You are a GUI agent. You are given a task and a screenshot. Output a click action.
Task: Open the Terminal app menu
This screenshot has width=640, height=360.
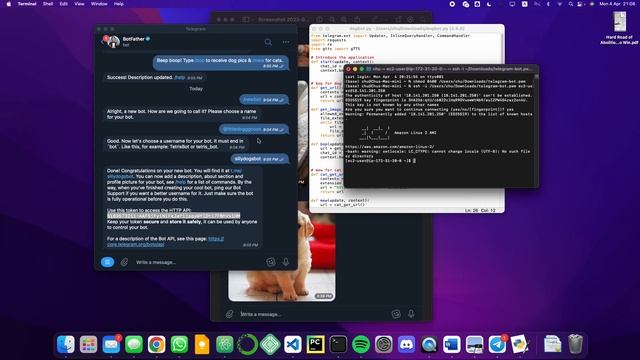click(27, 4)
